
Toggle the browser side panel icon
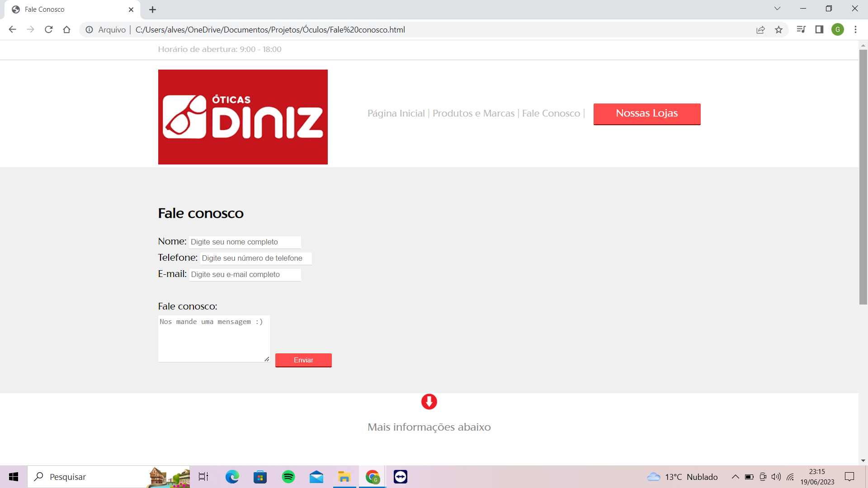click(x=819, y=30)
